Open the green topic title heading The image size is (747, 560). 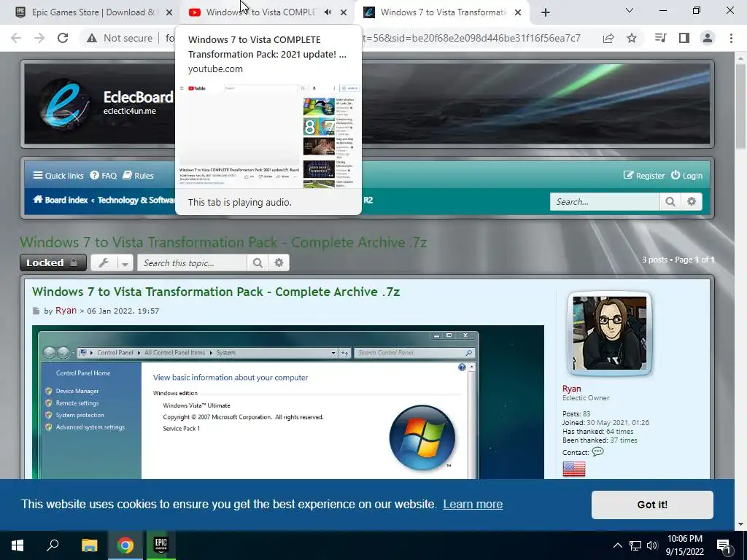(x=223, y=242)
